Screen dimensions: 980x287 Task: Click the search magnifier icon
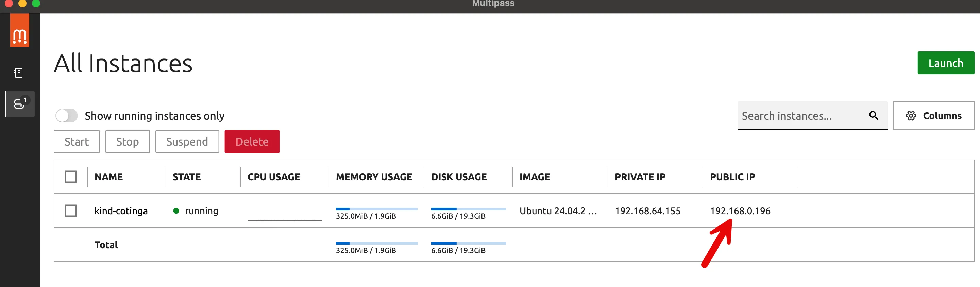(874, 115)
